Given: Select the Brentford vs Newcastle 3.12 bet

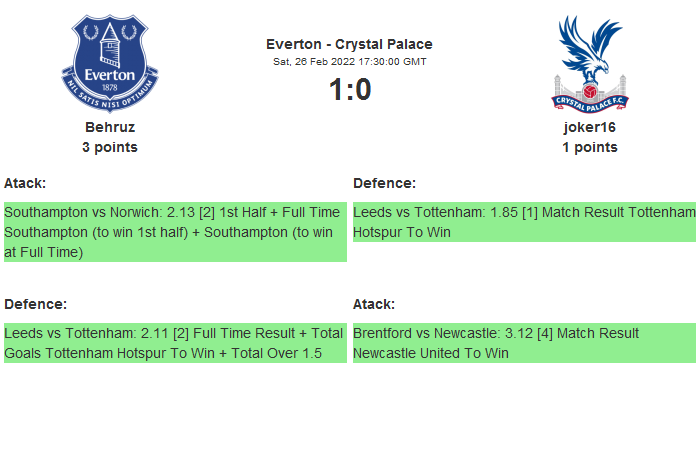Looking at the screenshot, I should (x=524, y=343).
